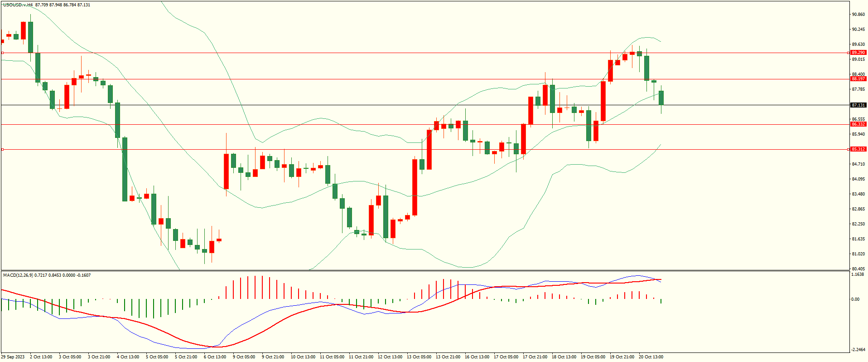The height and width of the screenshot is (362, 868).
Task: Select left handle of the 85.312 line
Action: point(2,149)
